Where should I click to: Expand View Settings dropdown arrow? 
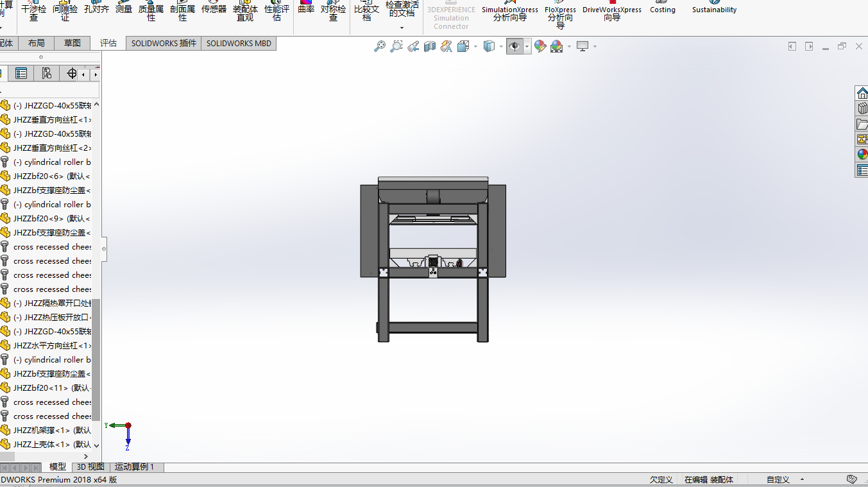[595, 46]
